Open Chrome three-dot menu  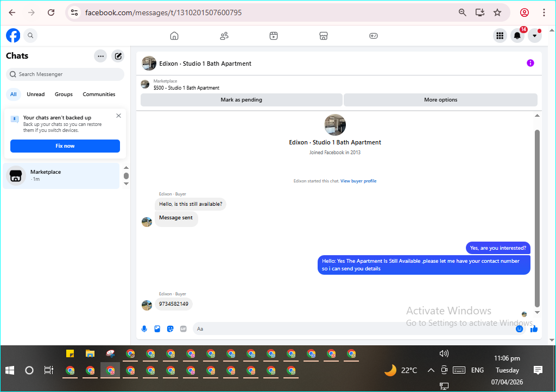544,13
